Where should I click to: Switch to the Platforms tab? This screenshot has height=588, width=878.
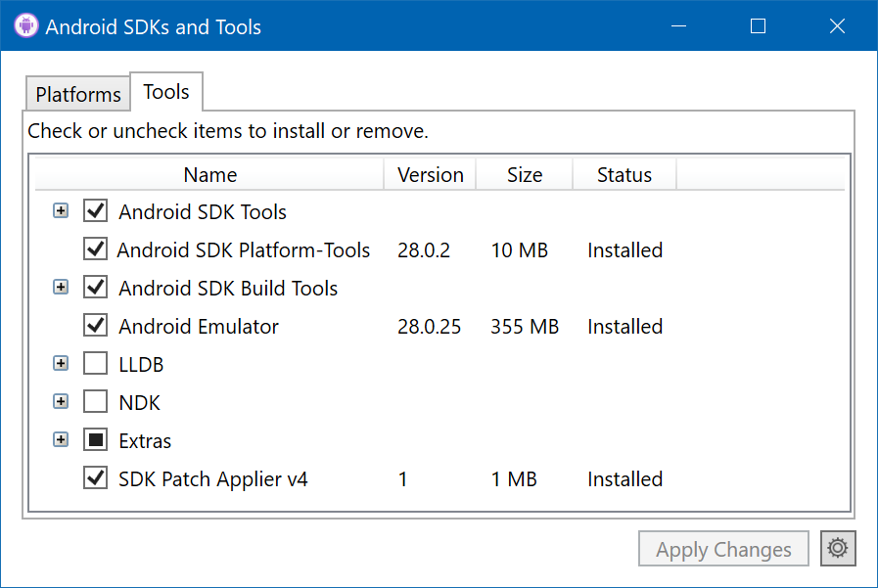click(x=78, y=94)
